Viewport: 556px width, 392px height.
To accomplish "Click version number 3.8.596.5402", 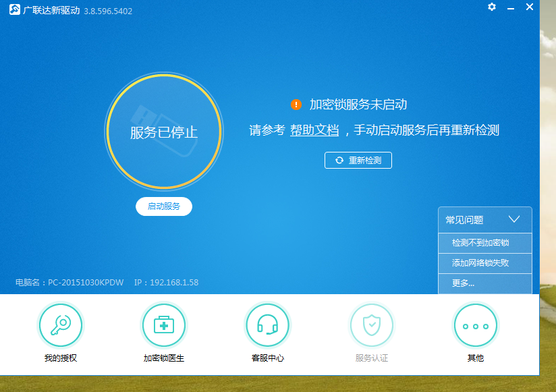I will click(108, 11).
